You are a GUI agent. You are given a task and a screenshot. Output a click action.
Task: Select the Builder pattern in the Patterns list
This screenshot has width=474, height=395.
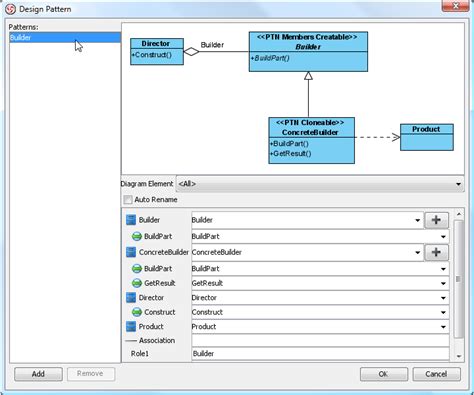point(65,37)
